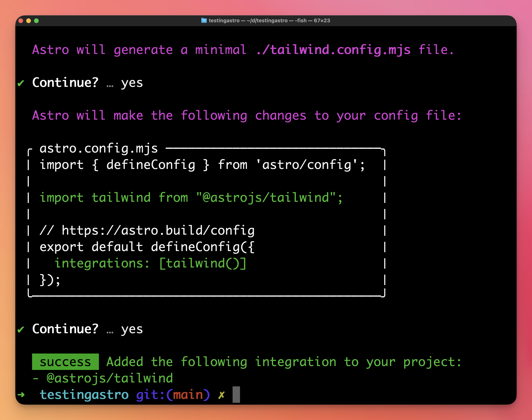The height and width of the screenshot is (420, 532).
Task: Click the folder icon in the title bar
Action: tap(204, 20)
